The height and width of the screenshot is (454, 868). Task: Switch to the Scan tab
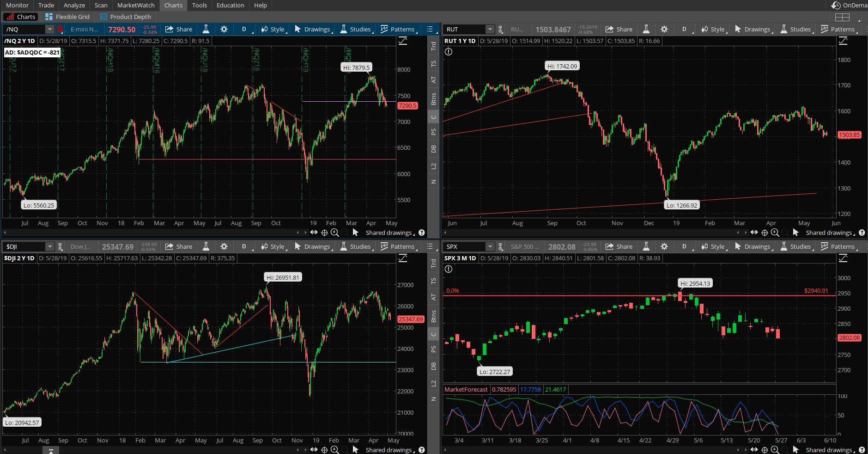coord(101,5)
